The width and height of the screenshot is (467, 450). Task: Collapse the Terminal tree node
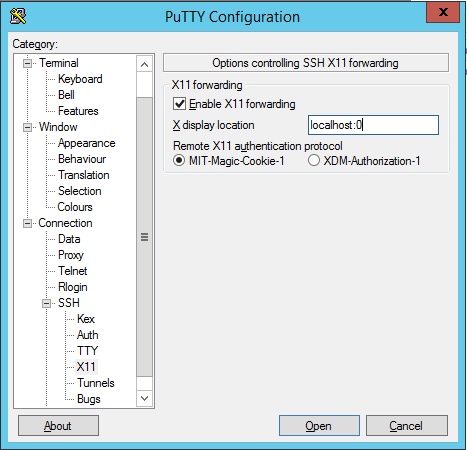[27, 63]
